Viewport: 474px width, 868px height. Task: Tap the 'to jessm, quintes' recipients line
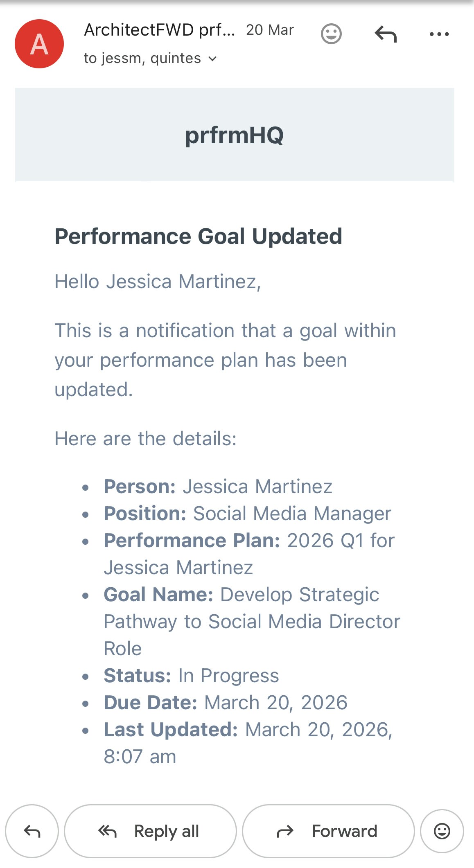[x=142, y=59]
